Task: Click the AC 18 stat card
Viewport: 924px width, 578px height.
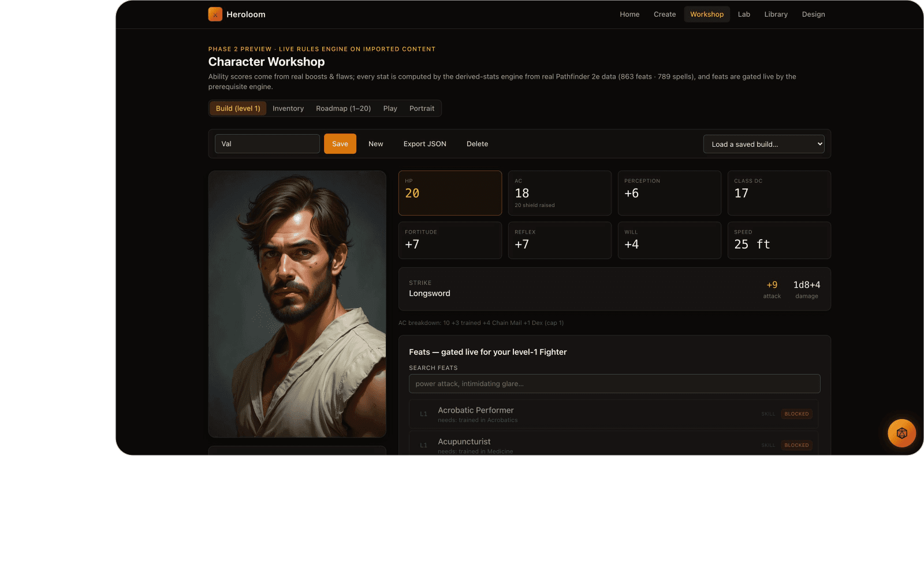Action: pos(560,193)
